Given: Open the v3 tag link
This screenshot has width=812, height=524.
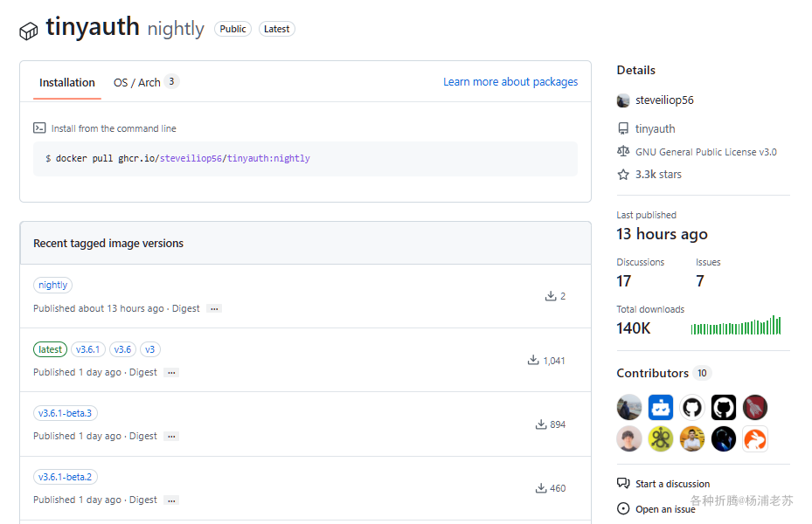Looking at the screenshot, I should coord(150,349).
